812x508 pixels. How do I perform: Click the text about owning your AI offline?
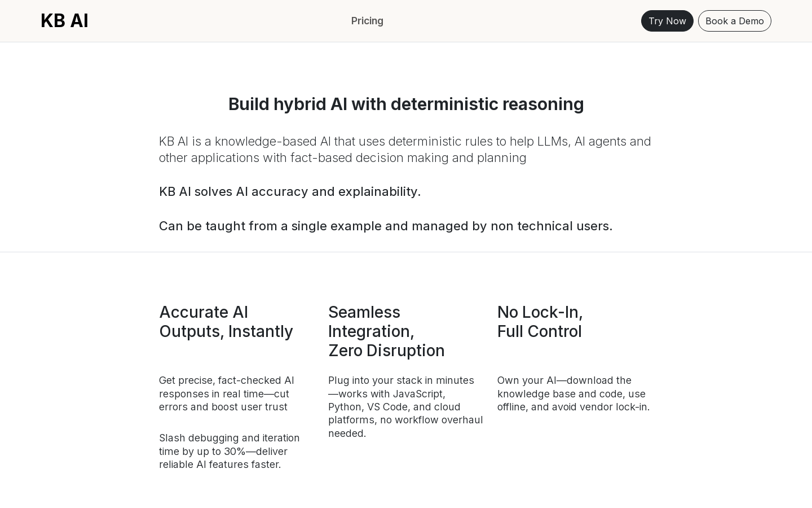(x=573, y=393)
